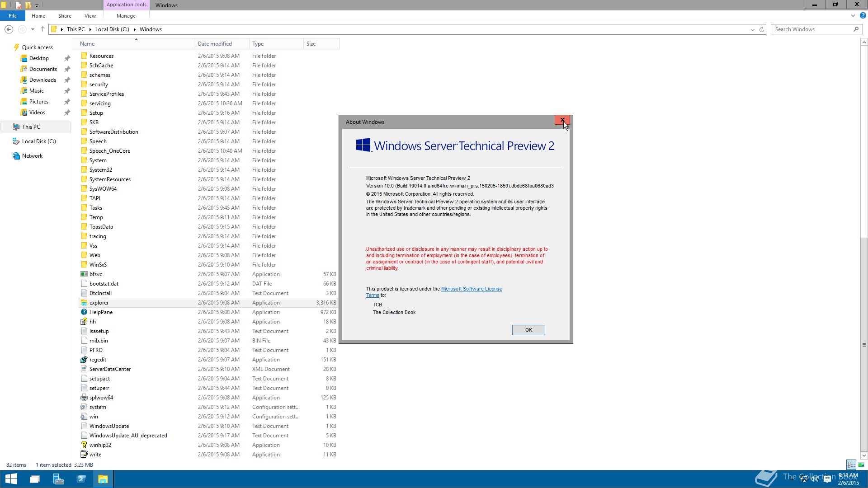This screenshot has height=488, width=868.
Task: Open Downloads in Quick access
Action: pos(42,80)
